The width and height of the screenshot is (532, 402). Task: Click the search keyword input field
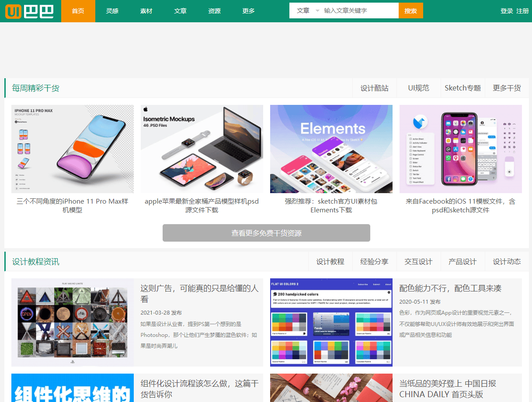point(360,11)
